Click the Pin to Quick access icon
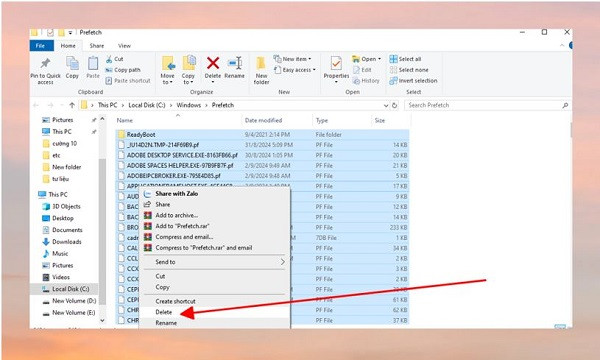This screenshot has height=360, width=600. coord(46,63)
